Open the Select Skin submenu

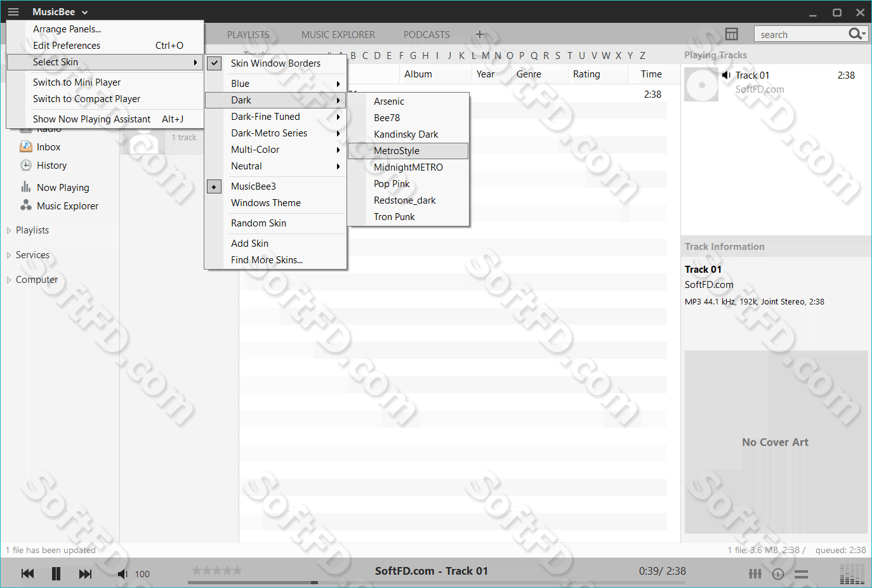click(105, 62)
